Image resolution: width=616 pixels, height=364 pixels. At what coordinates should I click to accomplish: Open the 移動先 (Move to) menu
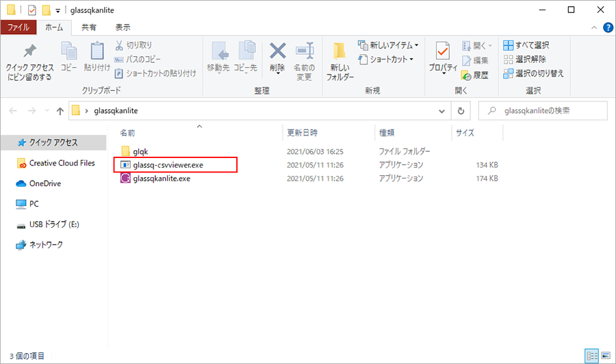218,57
